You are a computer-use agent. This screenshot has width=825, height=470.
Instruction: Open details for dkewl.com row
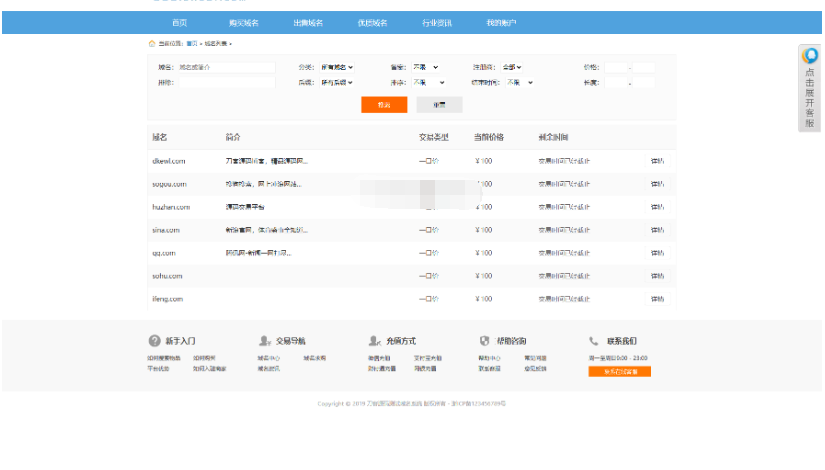click(657, 161)
